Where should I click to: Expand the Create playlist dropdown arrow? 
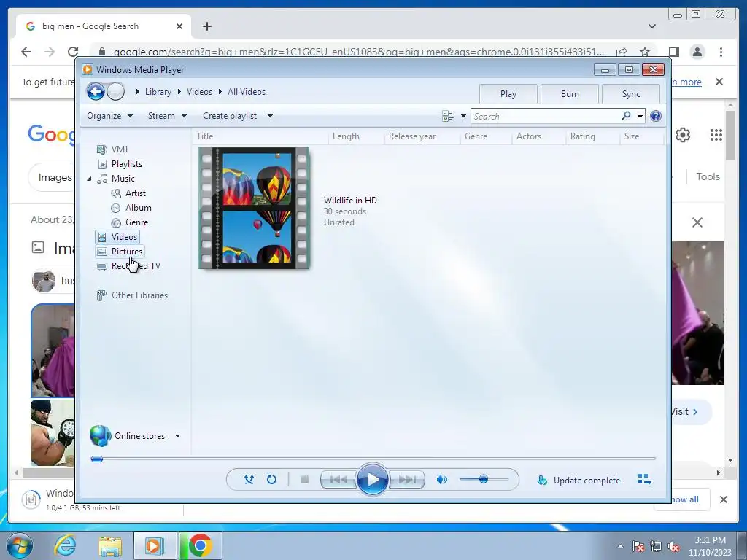tap(270, 116)
